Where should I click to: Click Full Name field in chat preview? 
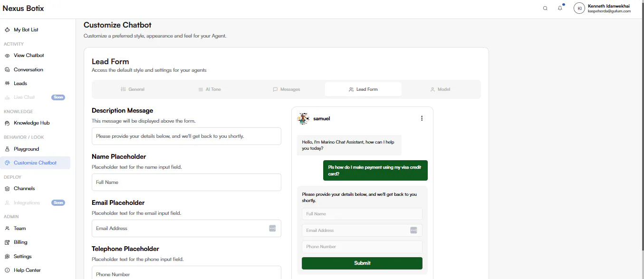point(362,214)
